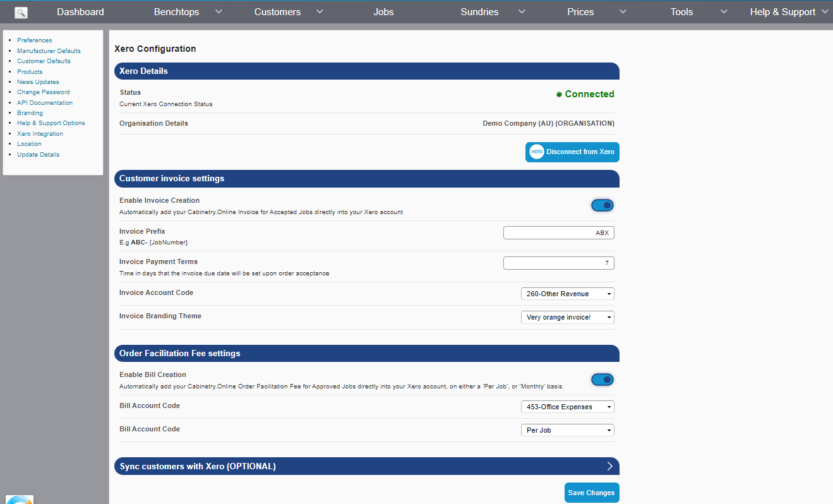Open the Benchtops menu item

[176, 12]
